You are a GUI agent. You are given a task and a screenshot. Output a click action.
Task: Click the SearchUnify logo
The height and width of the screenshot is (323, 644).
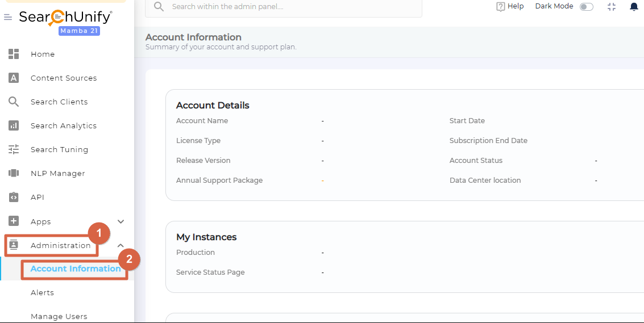click(x=65, y=17)
